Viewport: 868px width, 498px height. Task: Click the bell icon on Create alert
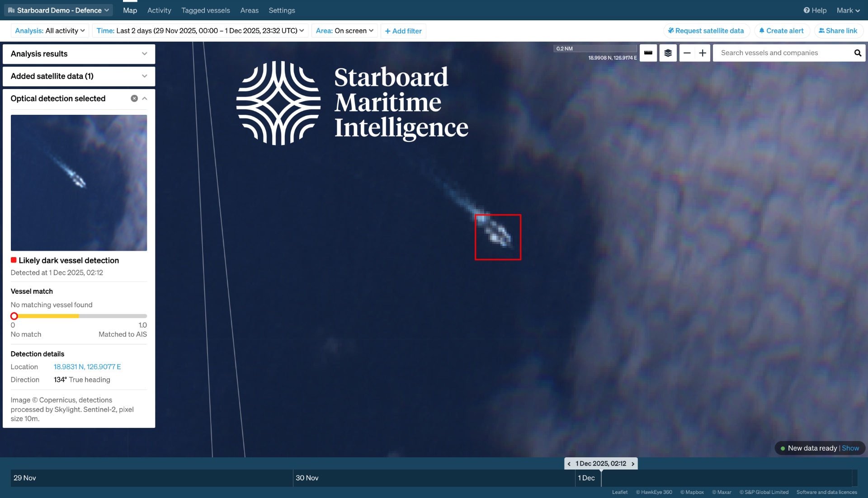coord(762,31)
